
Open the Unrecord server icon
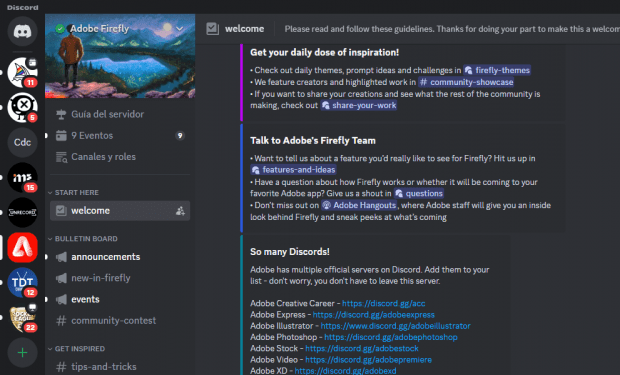coord(23,212)
